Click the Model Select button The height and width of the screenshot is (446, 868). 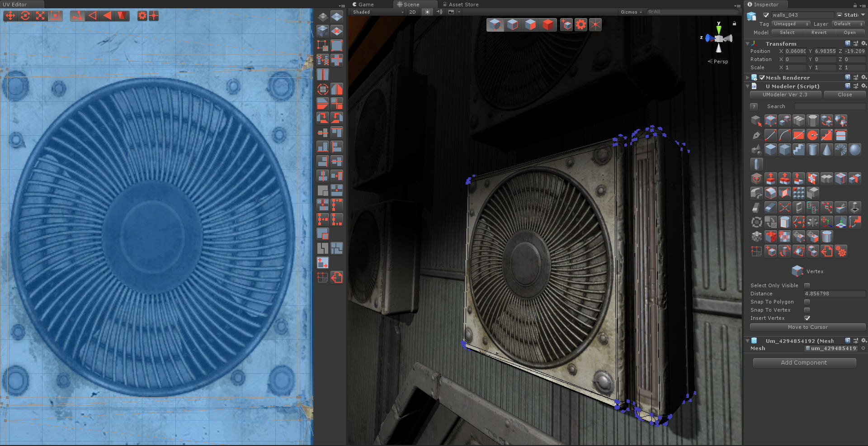click(x=787, y=33)
